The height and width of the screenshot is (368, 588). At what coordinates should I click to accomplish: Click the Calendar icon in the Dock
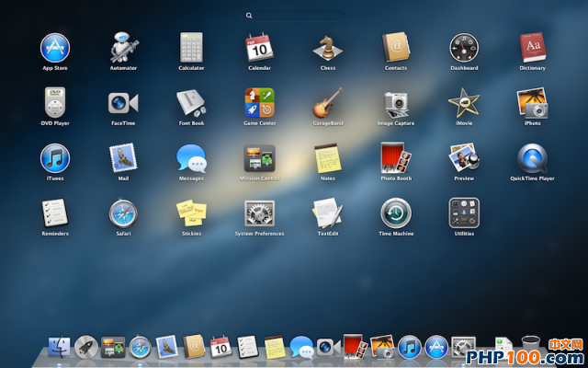(x=220, y=347)
